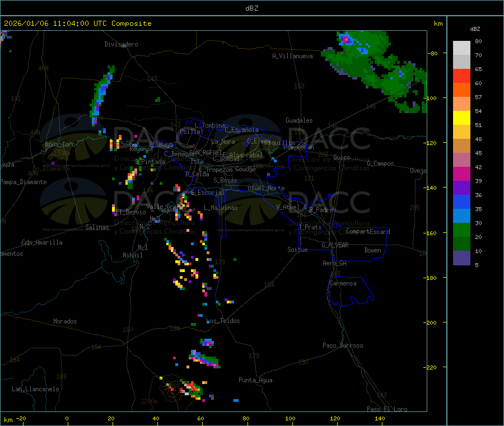The image size is (504, 426).
Task: Click the J_Prats map label
Action: pyautogui.click(x=310, y=227)
